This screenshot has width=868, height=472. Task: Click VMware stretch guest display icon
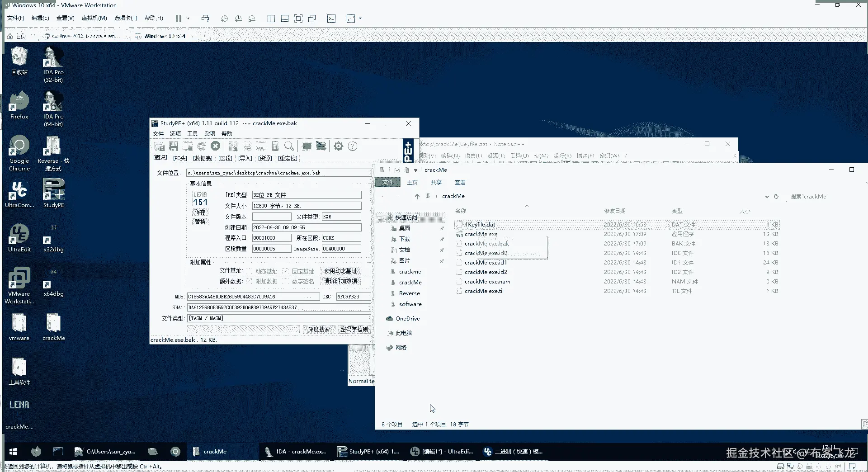(x=351, y=19)
